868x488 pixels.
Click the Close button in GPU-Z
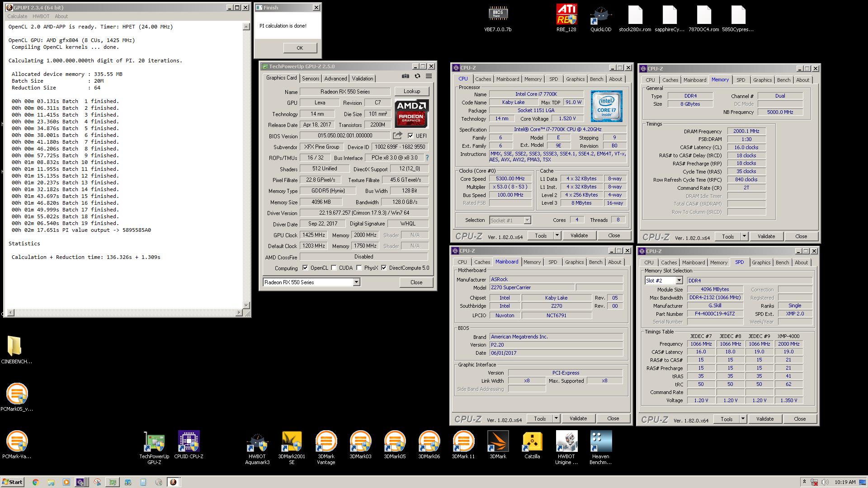click(416, 282)
